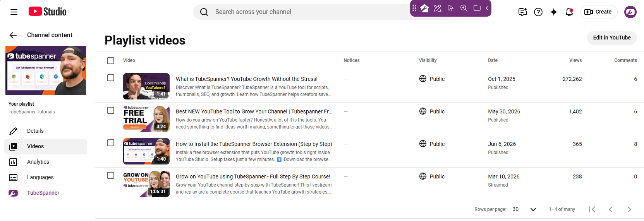
Task: Open Analytics in the sidebar menu
Action: [46, 162]
